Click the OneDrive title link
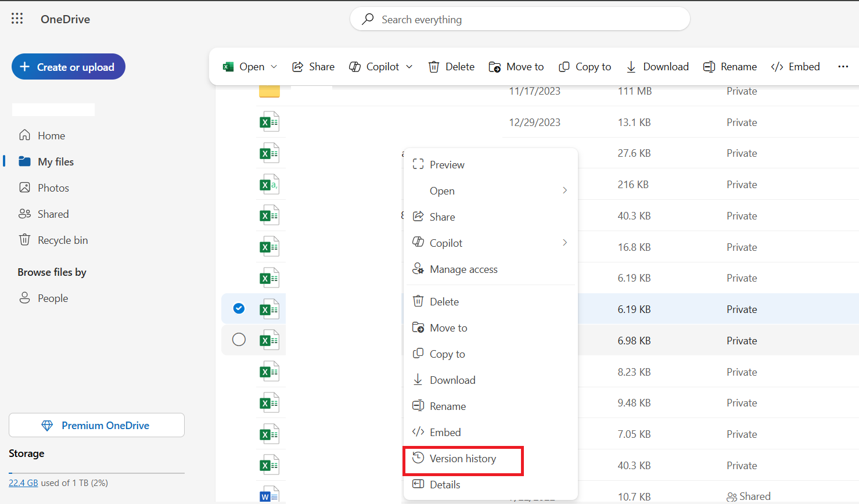859x504 pixels. pyautogui.click(x=65, y=19)
